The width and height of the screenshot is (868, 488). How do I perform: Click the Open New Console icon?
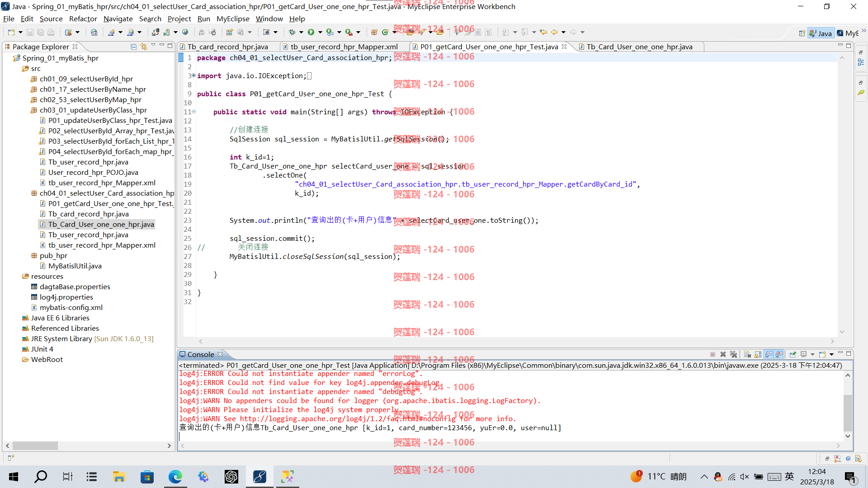click(x=822, y=354)
